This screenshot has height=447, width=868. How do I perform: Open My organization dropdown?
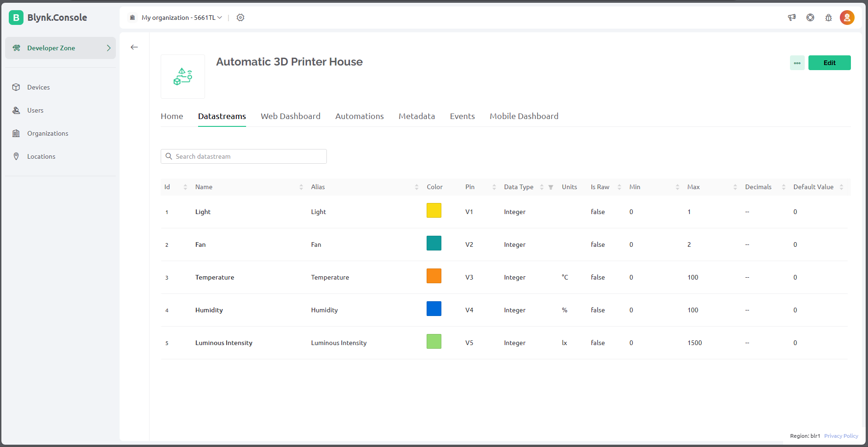[181, 18]
